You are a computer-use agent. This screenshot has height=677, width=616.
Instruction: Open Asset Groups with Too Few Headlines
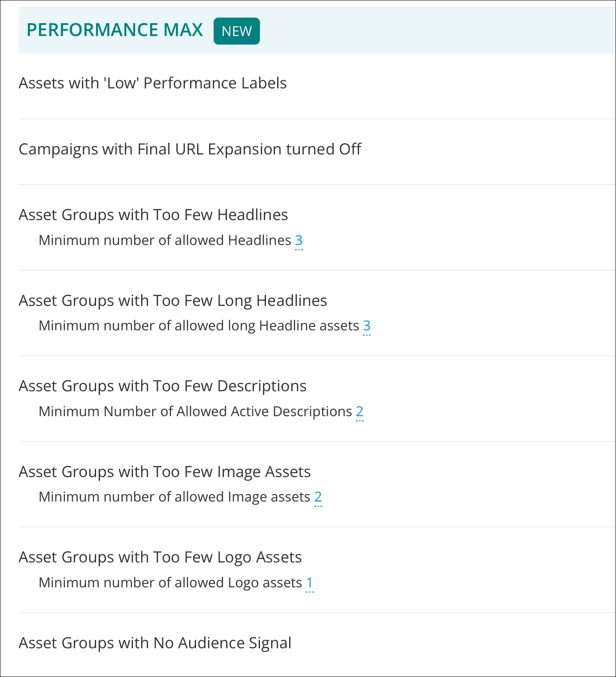point(153,215)
